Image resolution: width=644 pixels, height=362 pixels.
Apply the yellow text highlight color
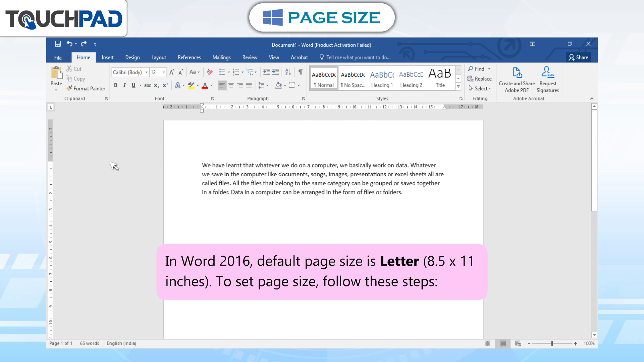(x=191, y=85)
